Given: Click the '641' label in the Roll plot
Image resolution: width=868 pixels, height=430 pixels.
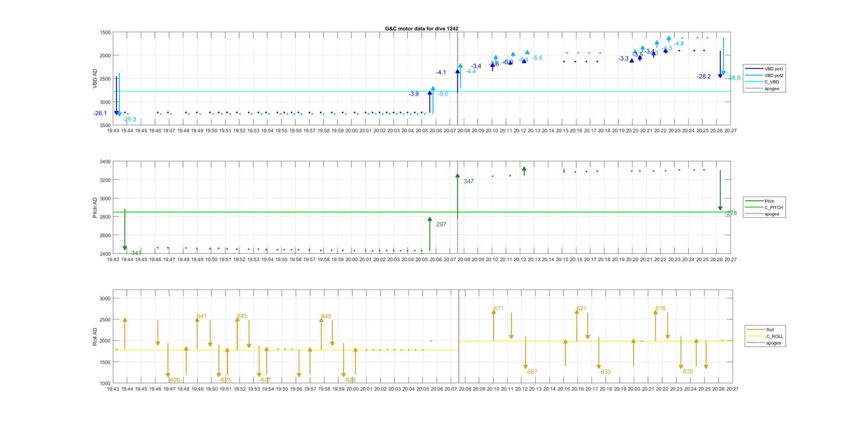Looking at the screenshot, I should tap(202, 316).
